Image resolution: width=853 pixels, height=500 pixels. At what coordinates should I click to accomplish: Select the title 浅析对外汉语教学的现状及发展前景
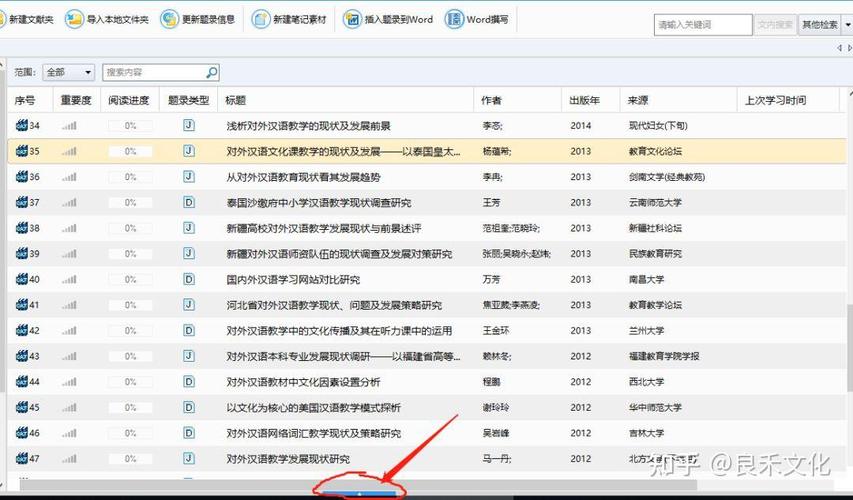point(308,126)
